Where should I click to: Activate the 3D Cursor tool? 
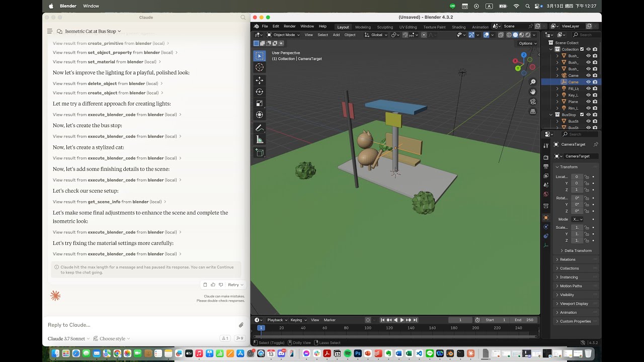tap(260, 67)
